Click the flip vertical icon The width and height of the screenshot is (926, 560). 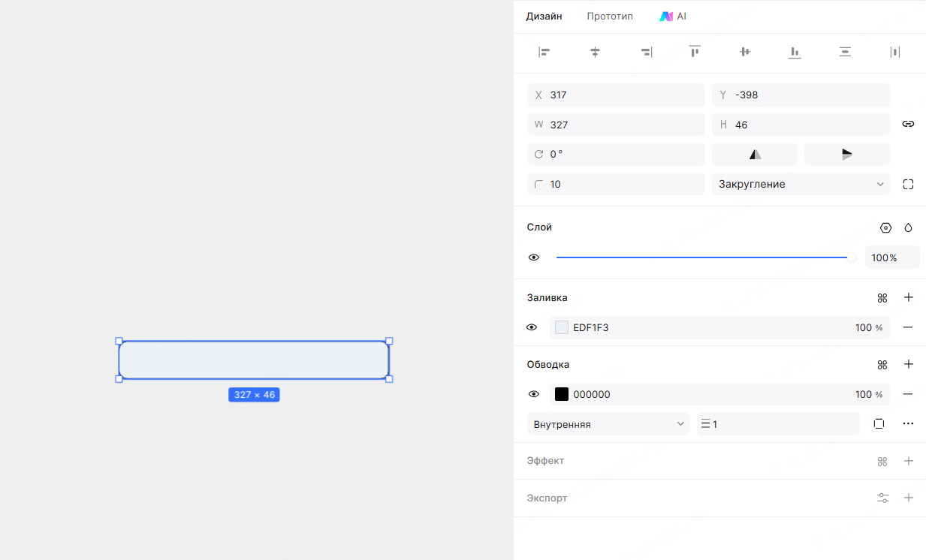click(x=847, y=155)
